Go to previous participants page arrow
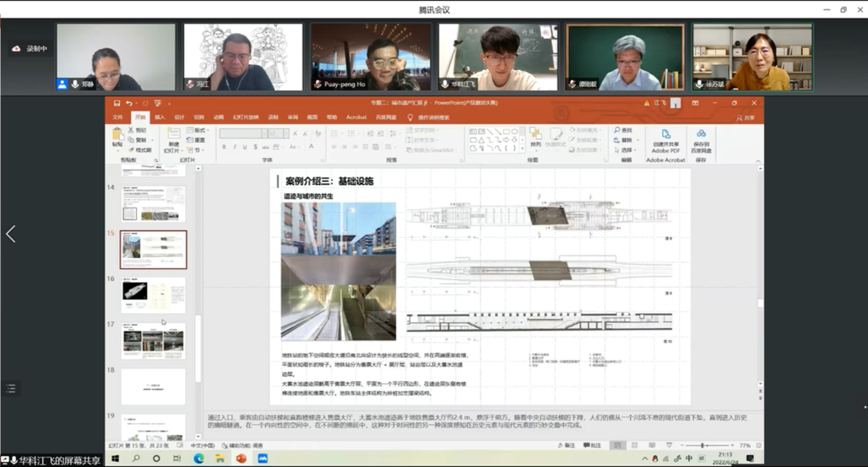 pyautogui.click(x=10, y=234)
